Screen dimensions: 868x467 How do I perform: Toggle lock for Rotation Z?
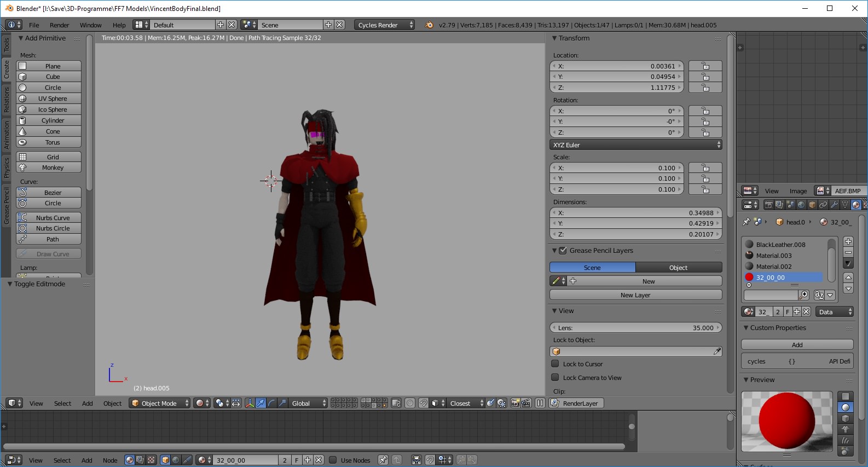(705, 132)
